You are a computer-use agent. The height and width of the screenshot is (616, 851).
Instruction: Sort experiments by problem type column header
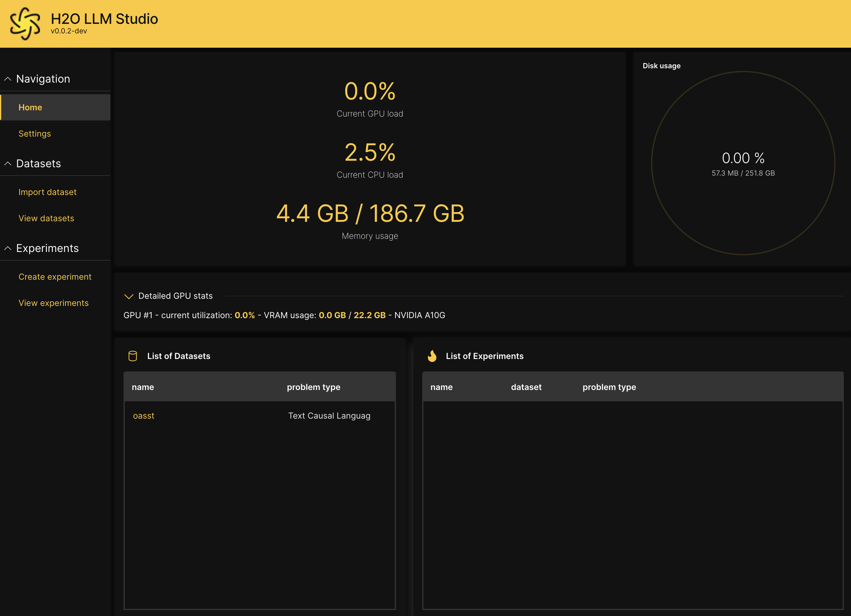point(609,387)
